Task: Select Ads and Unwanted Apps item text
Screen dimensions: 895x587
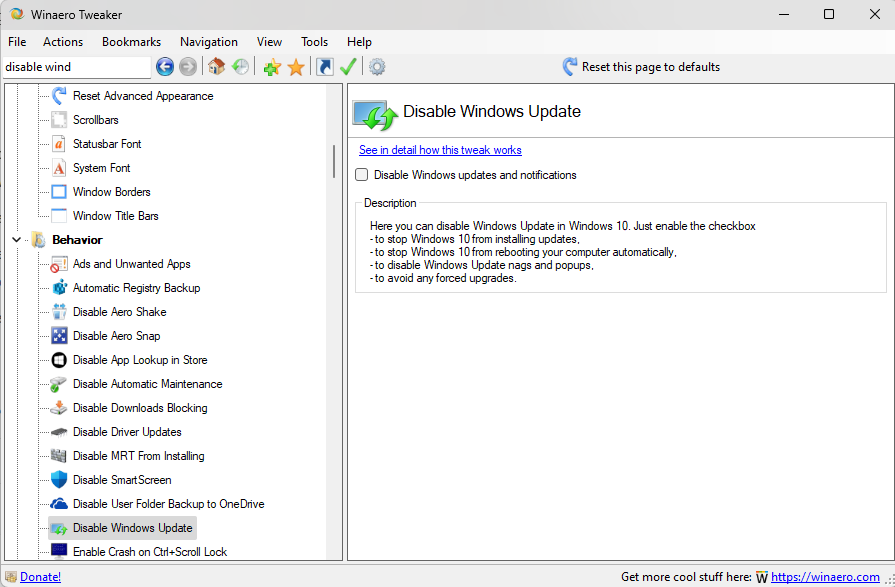Action: click(x=131, y=264)
